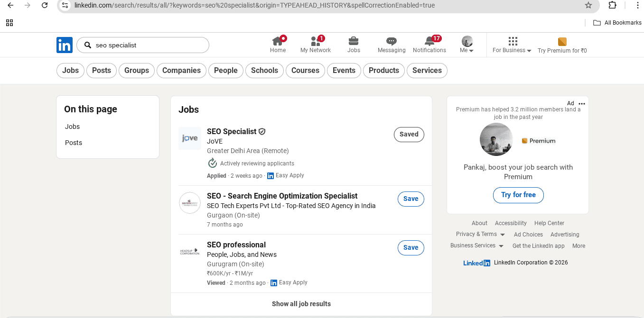
Task: Click the JoVE company logo
Action: point(190,138)
